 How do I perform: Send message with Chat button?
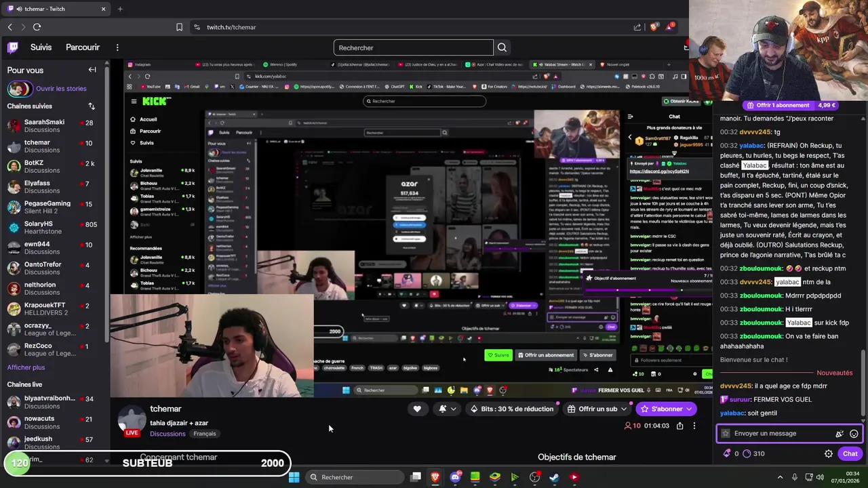[x=850, y=453]
